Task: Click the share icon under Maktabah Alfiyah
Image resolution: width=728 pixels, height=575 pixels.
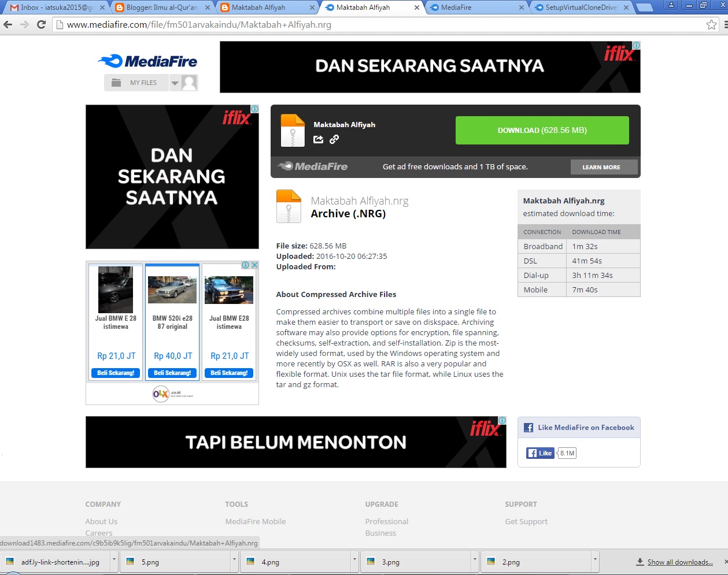Action: tap(318, 139)
